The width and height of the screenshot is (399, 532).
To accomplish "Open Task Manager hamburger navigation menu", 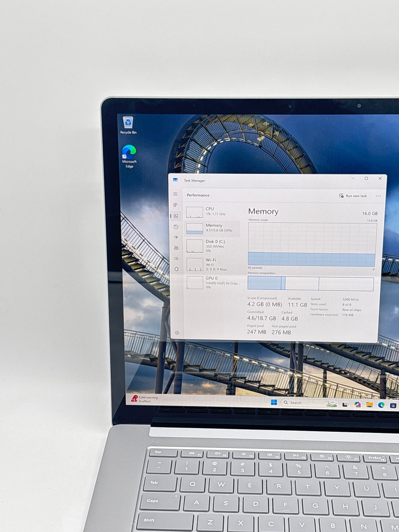I will (175, 194).
